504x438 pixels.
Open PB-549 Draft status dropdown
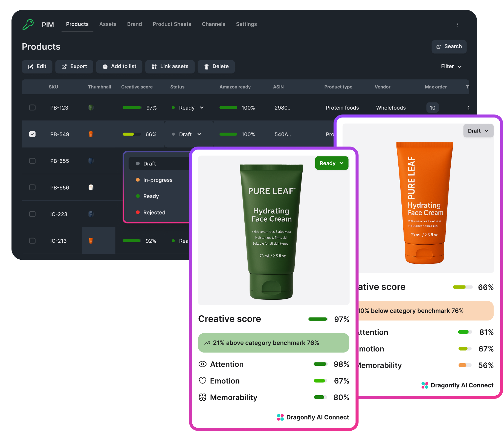[x=187, y=134]
